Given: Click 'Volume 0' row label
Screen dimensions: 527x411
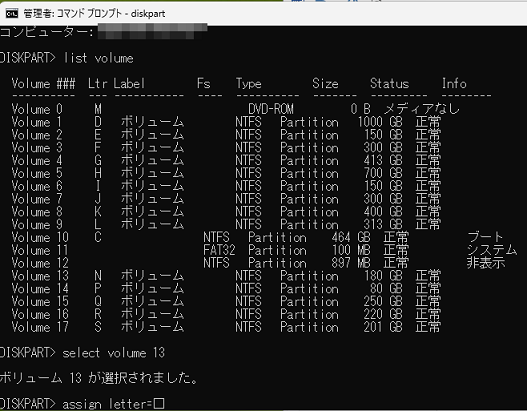Looking at the screenshot, I should (37, 109).
